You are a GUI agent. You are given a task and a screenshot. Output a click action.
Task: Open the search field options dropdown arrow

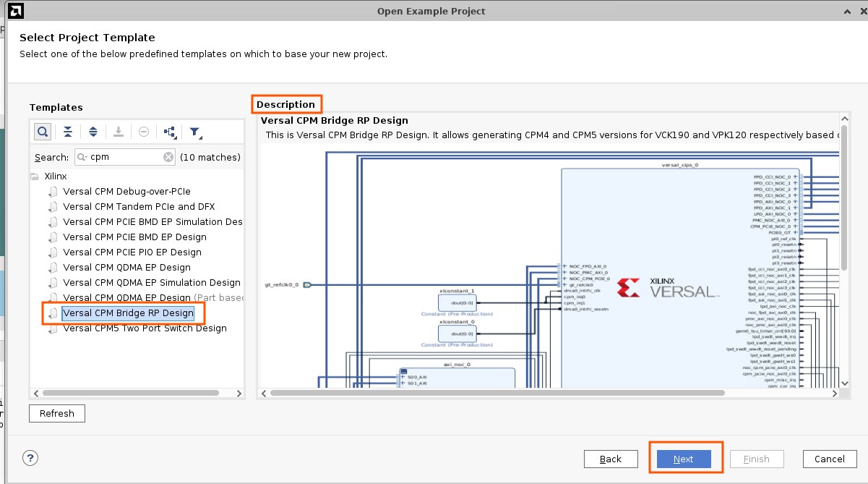pyautogui.click(x=85, y=157)
